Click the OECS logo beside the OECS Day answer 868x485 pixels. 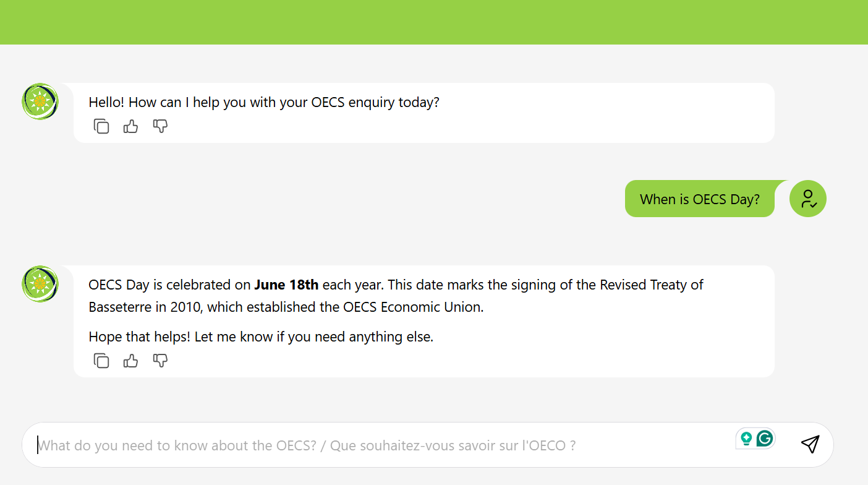click(x=40, y=284)
